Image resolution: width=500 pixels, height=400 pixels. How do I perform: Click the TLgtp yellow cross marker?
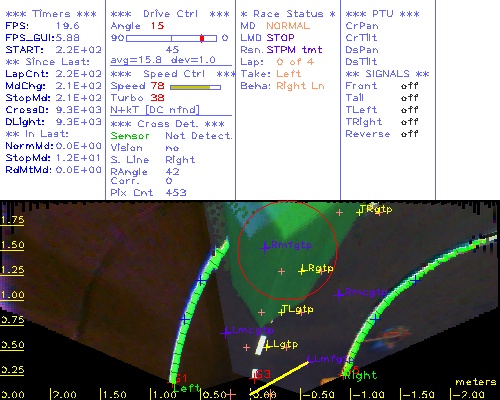coord(282,312)
